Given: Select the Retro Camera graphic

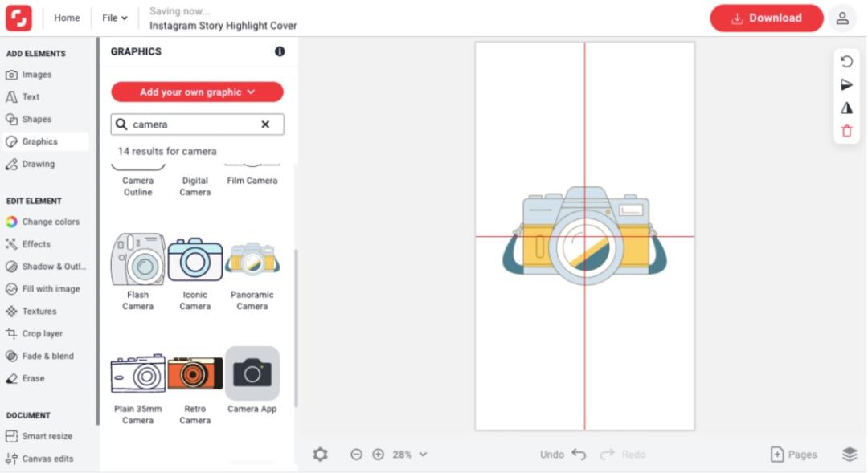Looking at the screenshot, I should click(194, 387).
